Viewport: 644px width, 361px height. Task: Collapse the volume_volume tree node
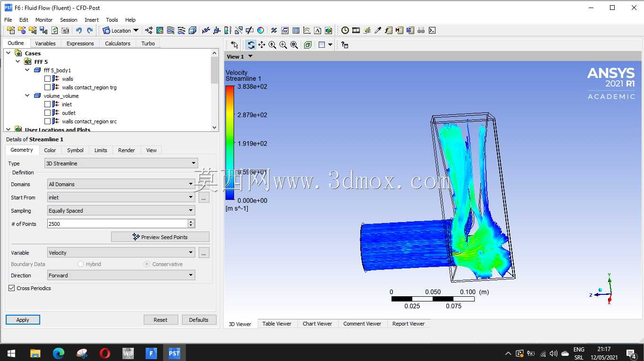coord(27,95)
